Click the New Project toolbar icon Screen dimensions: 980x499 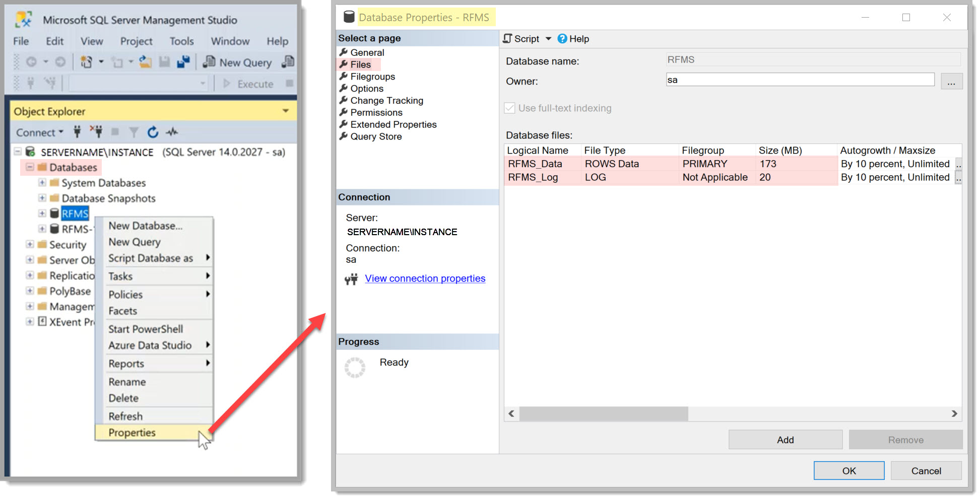click(x=86, y=62)
